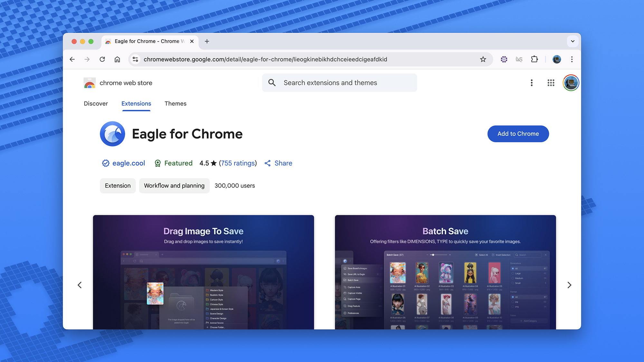Image resolution: width=644 pixels, height=362 pixels.
Task: Open the Workflow and planning category
Action: pos(174,186)
